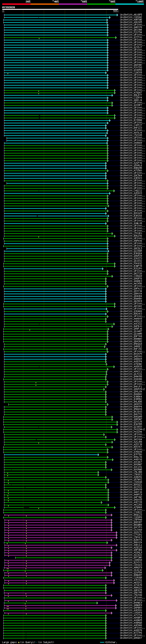Image resolution: width=146 pixels, height=644 pixels.
Task: Select hit label UniRef100_A4RJL1
Action: coord(131,545)
